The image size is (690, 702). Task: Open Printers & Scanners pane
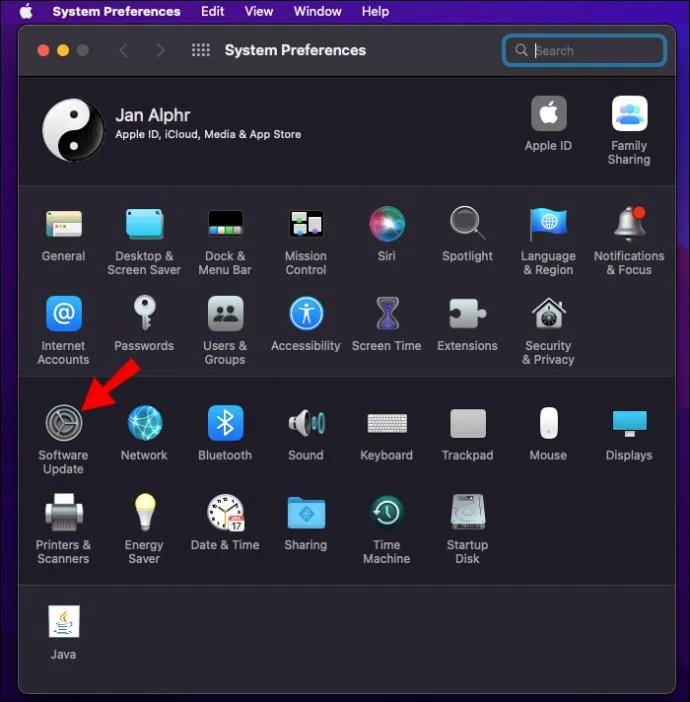point(64,512)
